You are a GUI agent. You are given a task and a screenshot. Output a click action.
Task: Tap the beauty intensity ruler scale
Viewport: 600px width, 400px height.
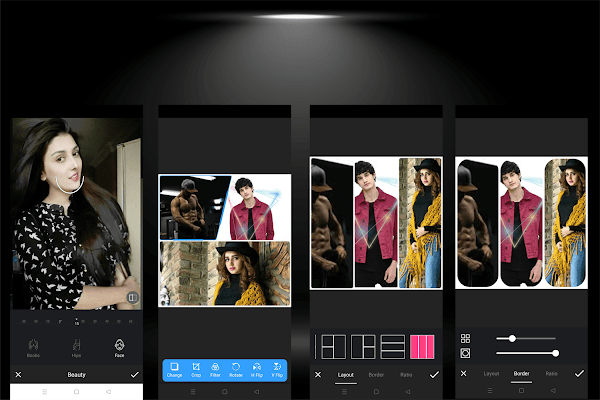point(77,322)
